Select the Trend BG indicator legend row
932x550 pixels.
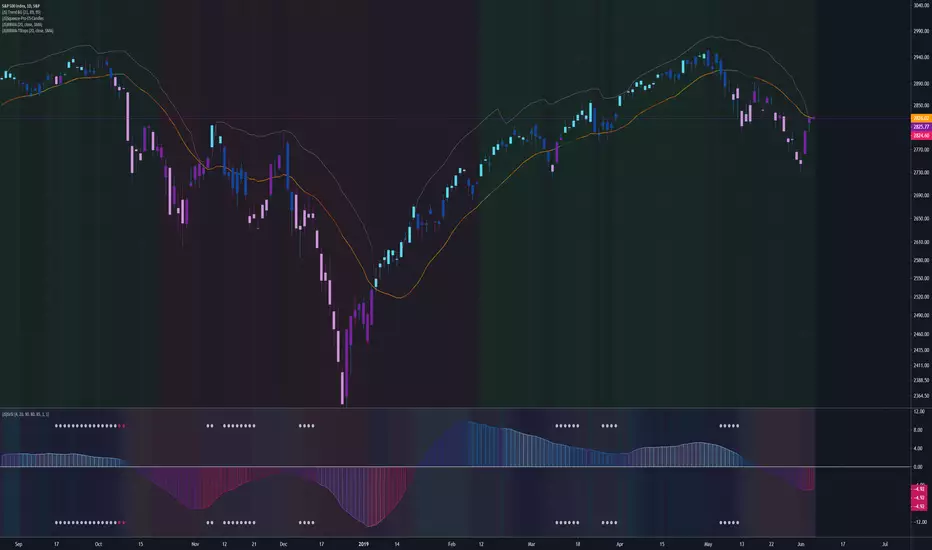click(21, 12)
